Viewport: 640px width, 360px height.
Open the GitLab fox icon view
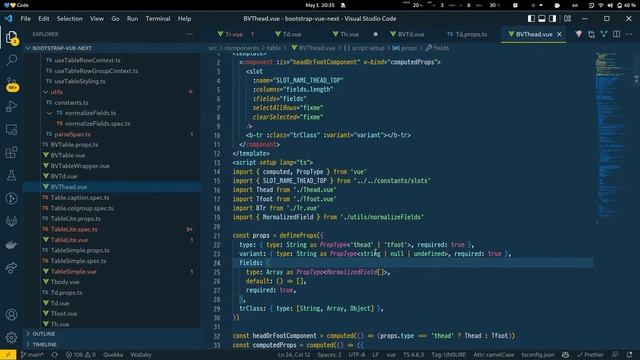[x=11, y=221]
